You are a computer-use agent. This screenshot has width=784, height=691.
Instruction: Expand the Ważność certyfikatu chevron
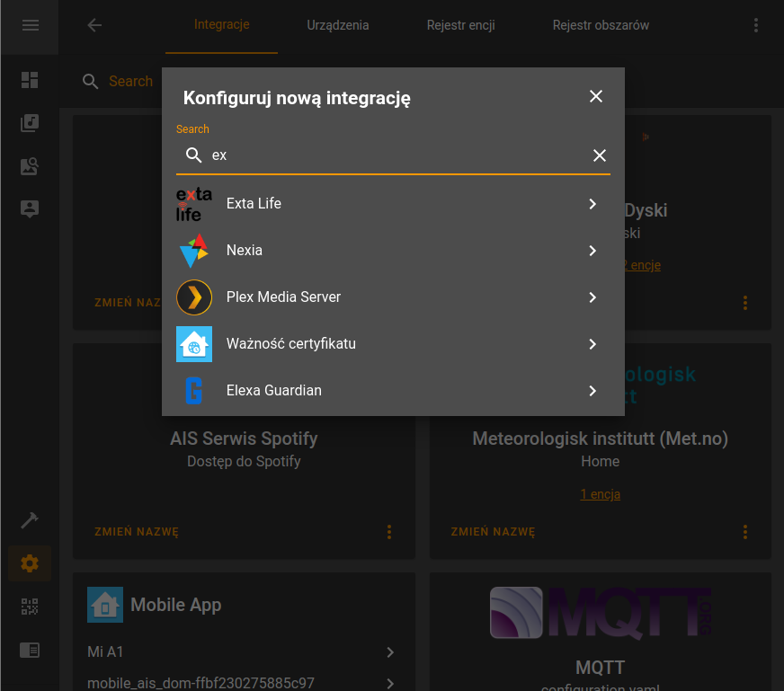tap(592, 344)
